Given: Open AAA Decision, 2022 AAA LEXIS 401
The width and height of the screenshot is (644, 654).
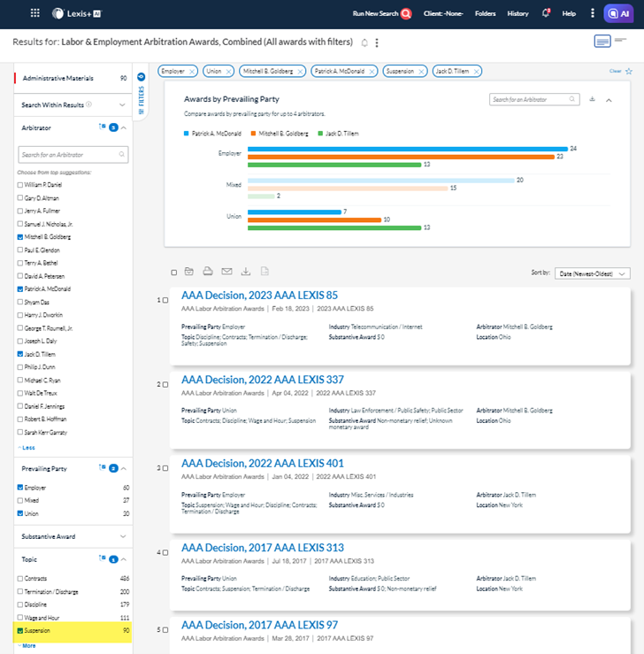Looking at the screenshot, I should (263, 464).
